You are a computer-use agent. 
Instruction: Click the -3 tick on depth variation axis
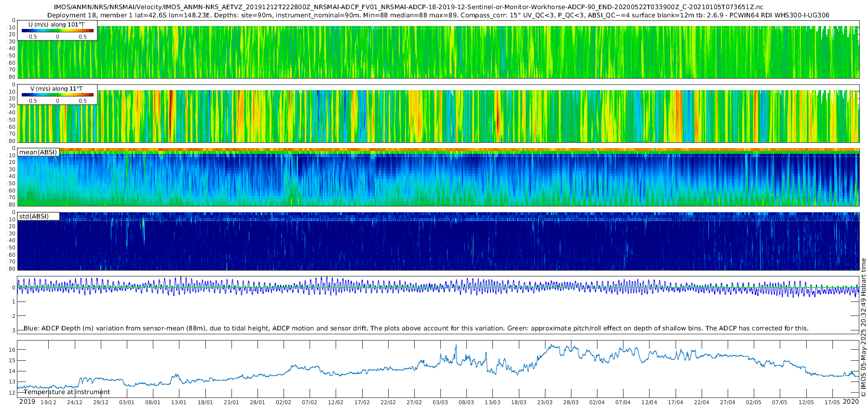pyautogui.click(x=13, y=330)
